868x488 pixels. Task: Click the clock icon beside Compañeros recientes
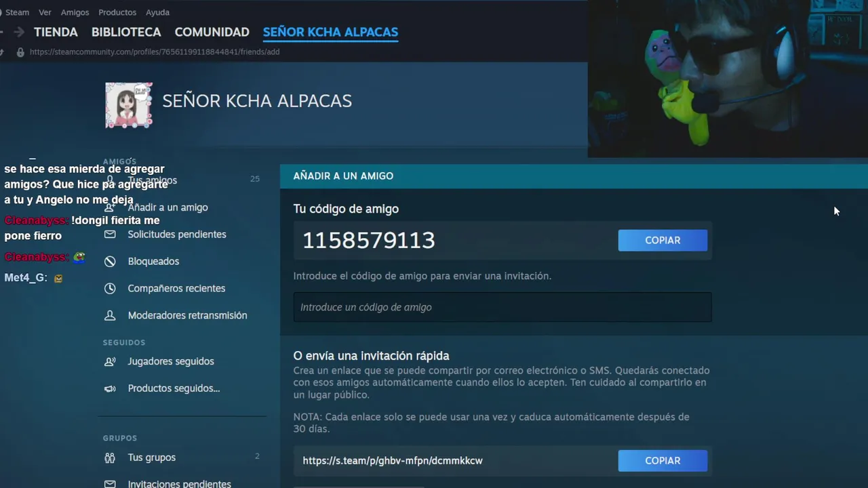click(x=110, y=289)
